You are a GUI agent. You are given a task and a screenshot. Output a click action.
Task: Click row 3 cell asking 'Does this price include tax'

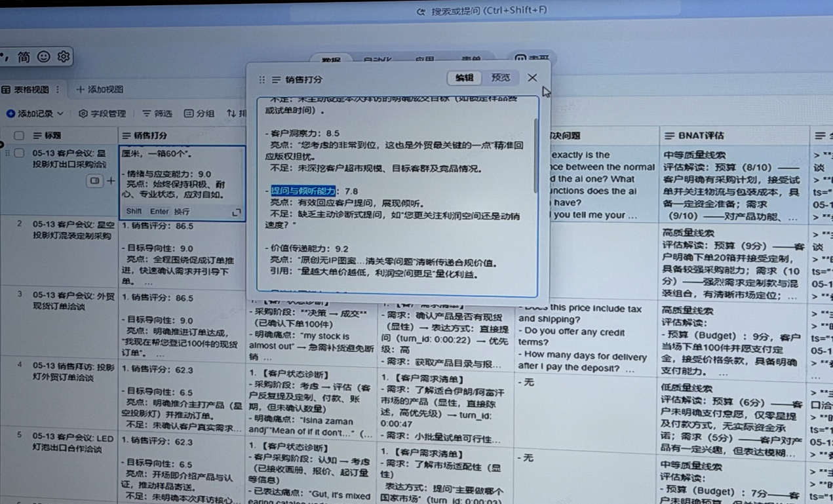pos(585,338)
